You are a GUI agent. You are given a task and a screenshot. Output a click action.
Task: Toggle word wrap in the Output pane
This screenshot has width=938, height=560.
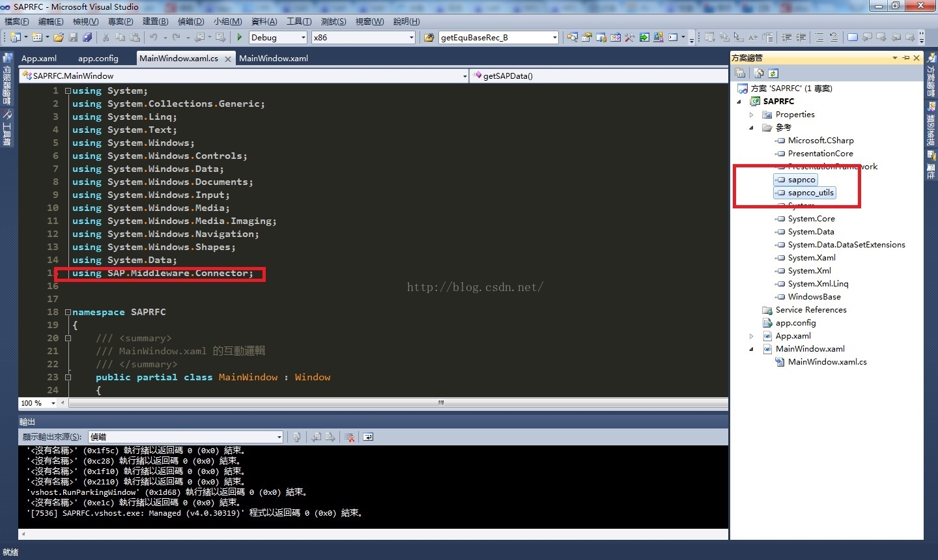(368, 437)
